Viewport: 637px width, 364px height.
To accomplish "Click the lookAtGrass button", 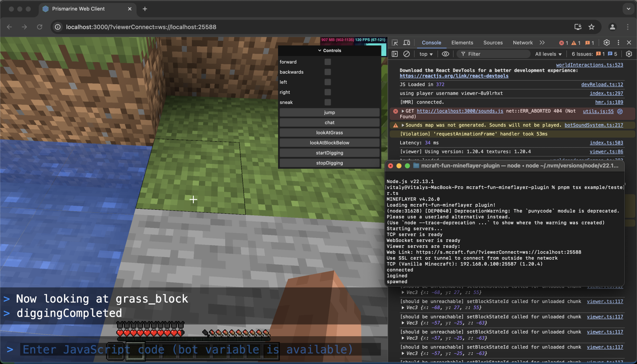I will 329,133.
